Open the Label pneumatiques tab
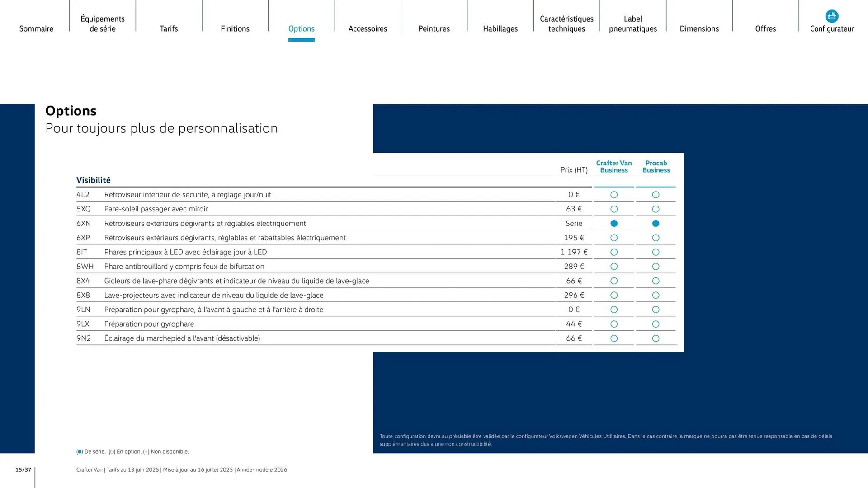 632,23
